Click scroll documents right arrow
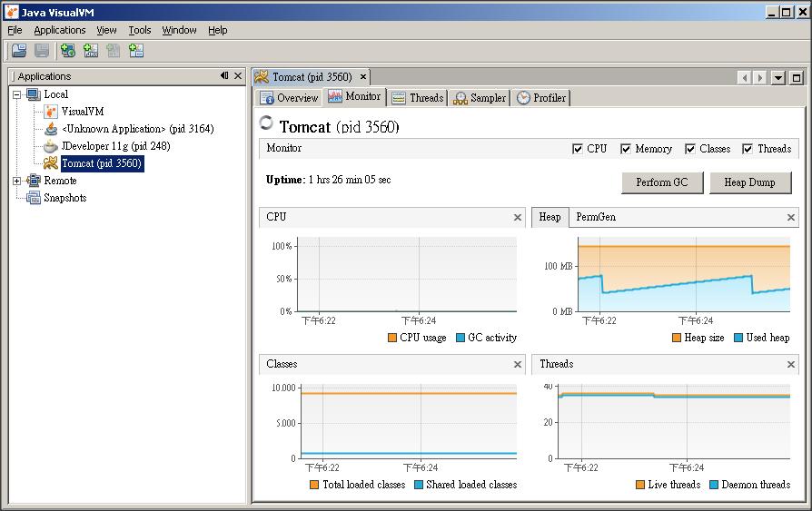This screenshot has width=812, height=511. click(x=759, y=78)
